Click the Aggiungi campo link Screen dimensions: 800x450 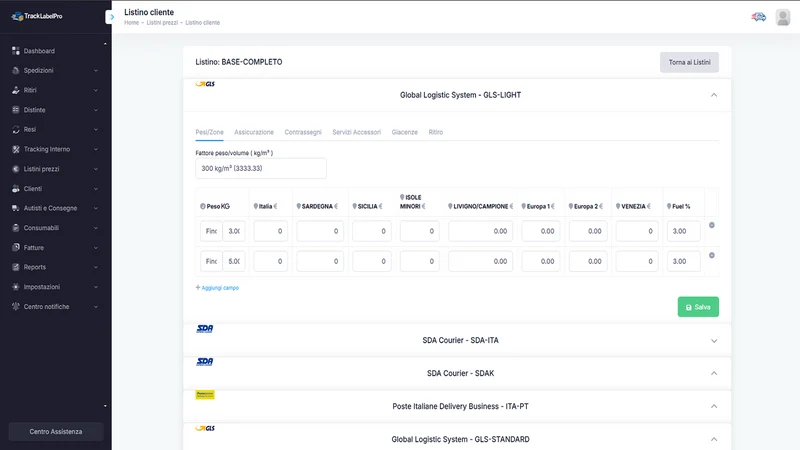[x=217, y=288]
